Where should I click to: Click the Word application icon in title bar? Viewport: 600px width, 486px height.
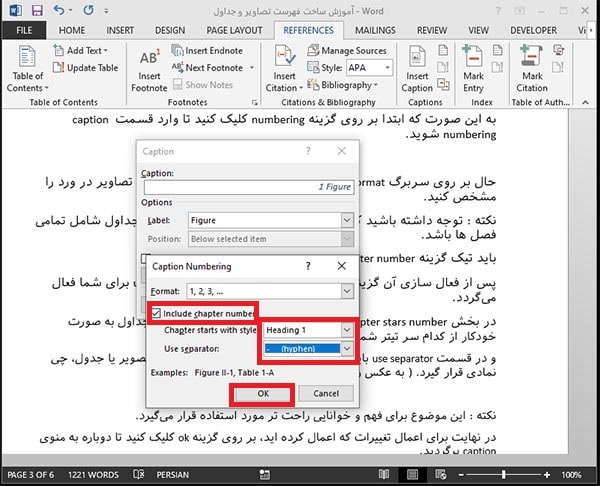(15, 10)
